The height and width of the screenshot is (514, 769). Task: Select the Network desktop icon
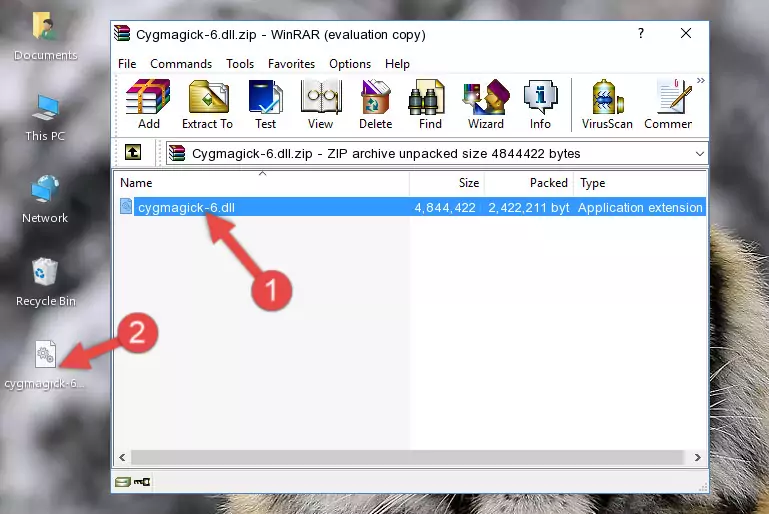point(45,200)
